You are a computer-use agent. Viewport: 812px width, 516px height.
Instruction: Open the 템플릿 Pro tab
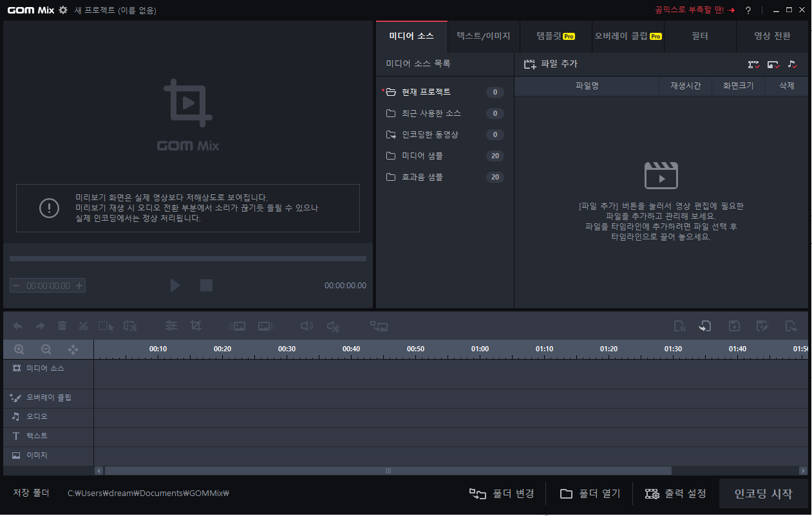tap(556, 36)
